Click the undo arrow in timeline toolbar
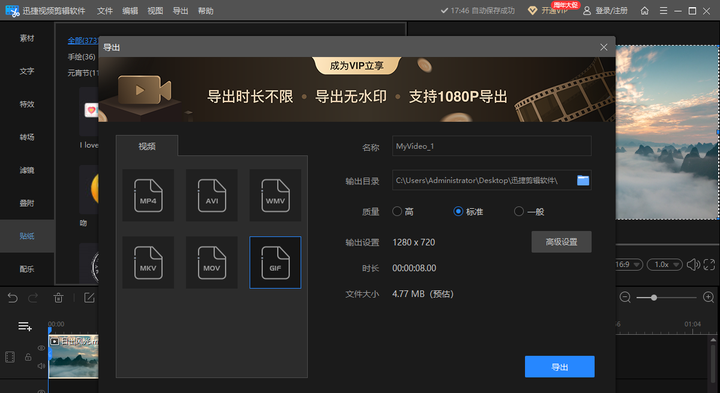Image resolution: width=720 pixels, height=393 pixels. [12, 298]
